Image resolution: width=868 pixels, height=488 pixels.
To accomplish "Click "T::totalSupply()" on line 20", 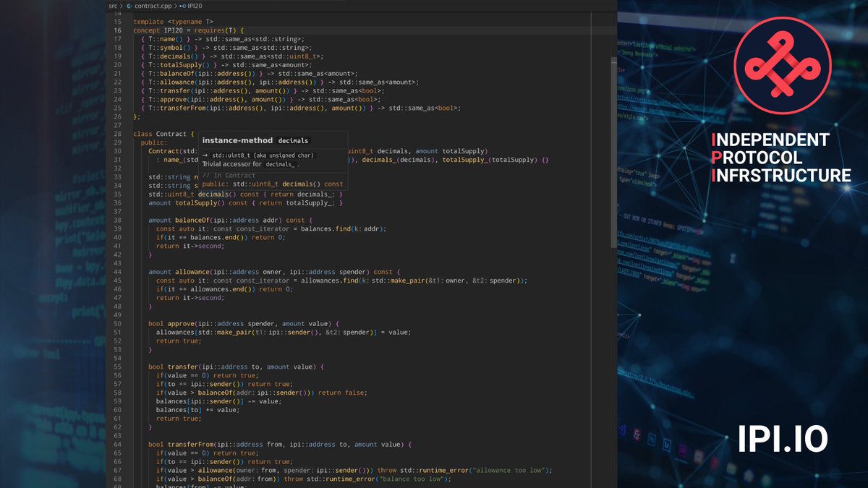I will [x=180, y=65].
